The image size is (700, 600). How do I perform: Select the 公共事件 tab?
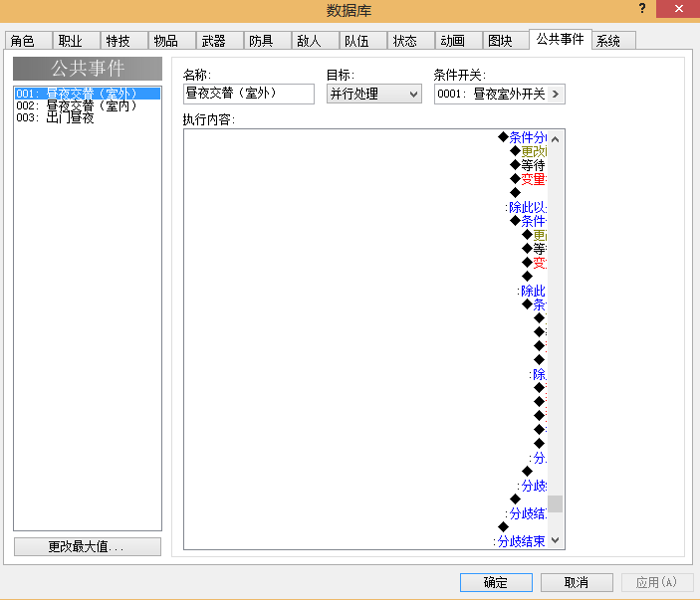coord(561,39)
